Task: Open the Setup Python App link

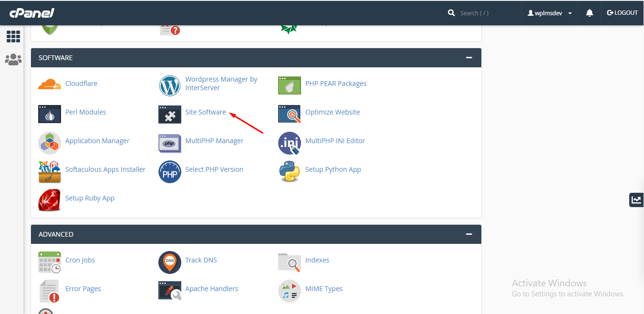Action: click(x=333, y=169)
